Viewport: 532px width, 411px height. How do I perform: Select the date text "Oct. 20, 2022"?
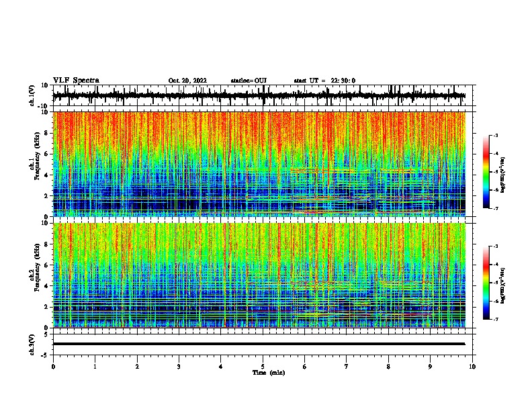click(x=187, y=81)
